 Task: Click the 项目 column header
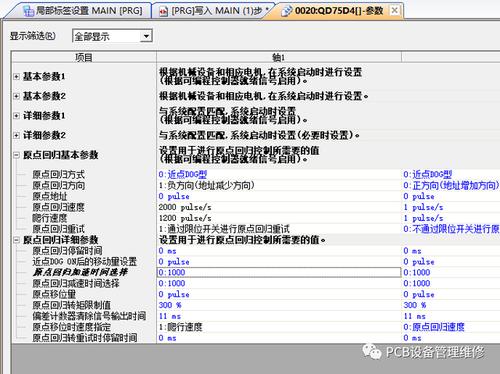[84, 57]
